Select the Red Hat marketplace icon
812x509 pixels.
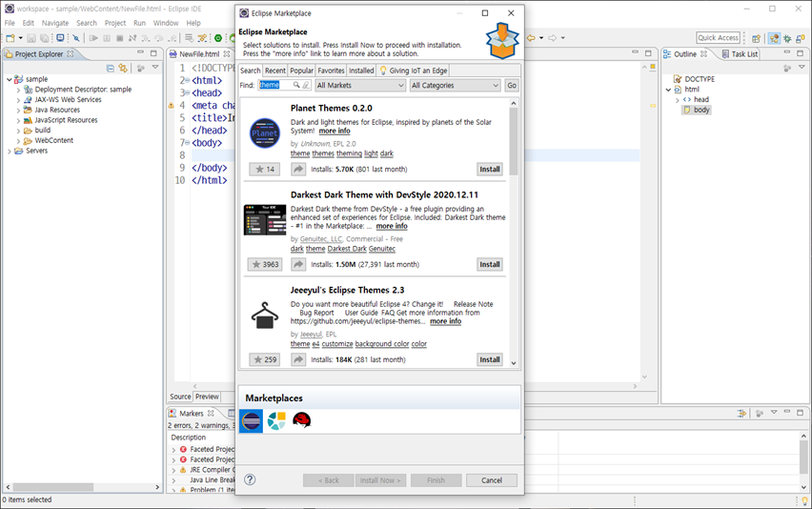[301, 420]
